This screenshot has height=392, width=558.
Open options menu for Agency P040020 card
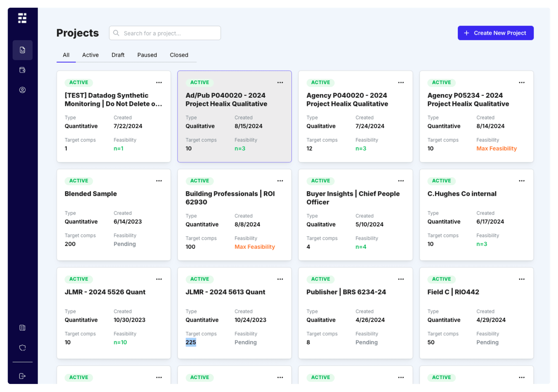coord(401,83)
